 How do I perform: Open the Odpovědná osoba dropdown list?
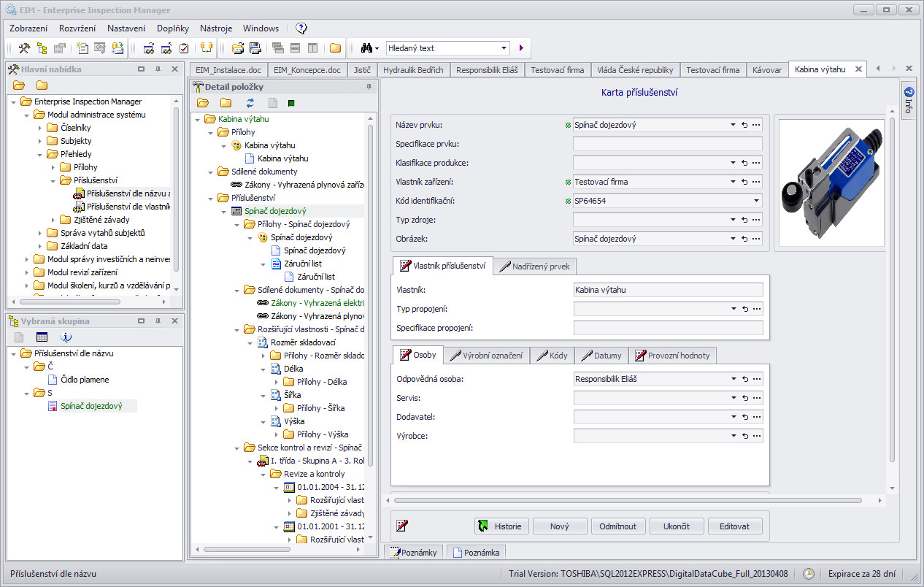pyautogui.click(x=733, y=379)
